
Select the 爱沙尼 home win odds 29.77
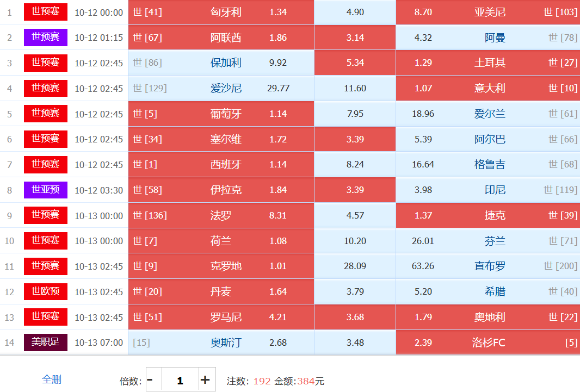[x=277, y=88]
